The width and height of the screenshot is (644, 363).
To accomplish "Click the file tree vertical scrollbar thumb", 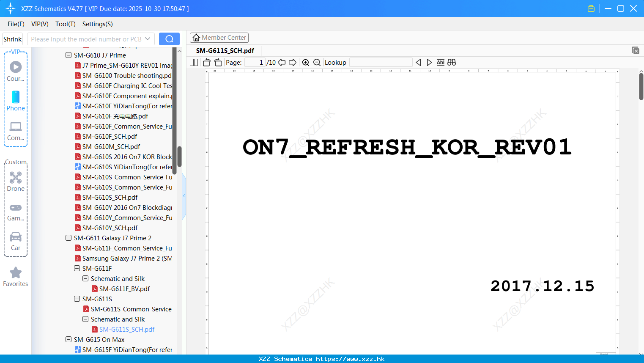I will coord(179,157).
